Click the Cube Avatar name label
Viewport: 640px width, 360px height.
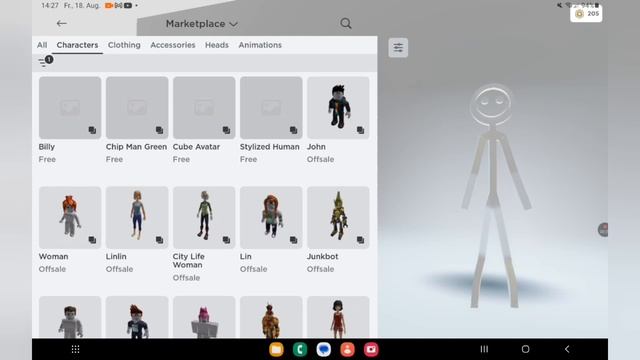pyautogui.click(x=196, y=147)
